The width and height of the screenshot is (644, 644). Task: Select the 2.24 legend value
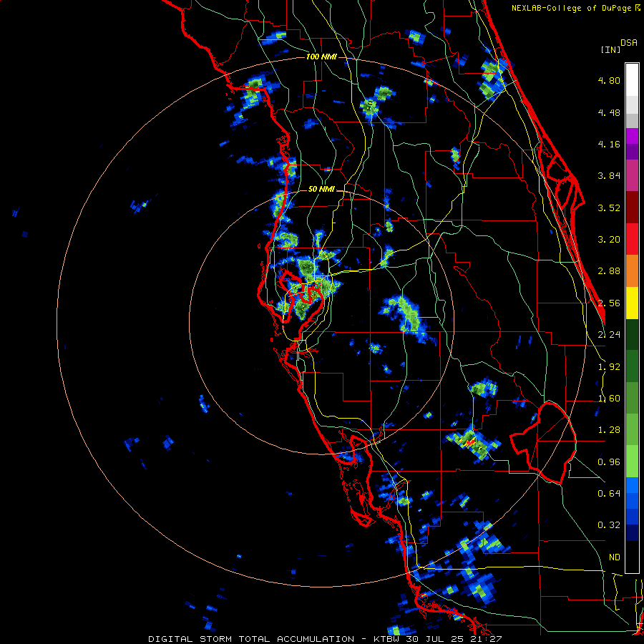point(609,335)
